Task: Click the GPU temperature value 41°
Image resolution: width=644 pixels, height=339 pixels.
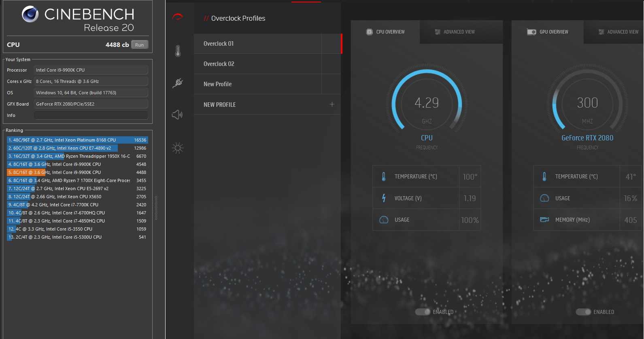Action: (x=631, y=177)
